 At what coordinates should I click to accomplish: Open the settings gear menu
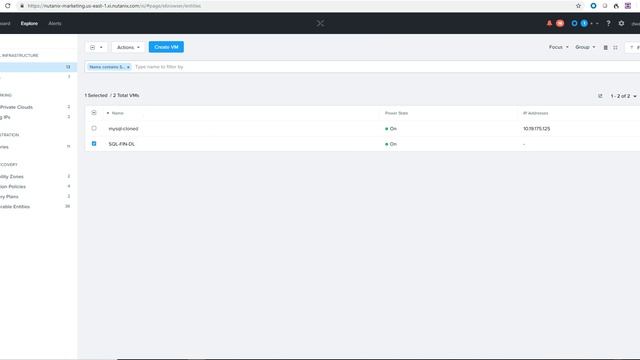coord(621,23)
